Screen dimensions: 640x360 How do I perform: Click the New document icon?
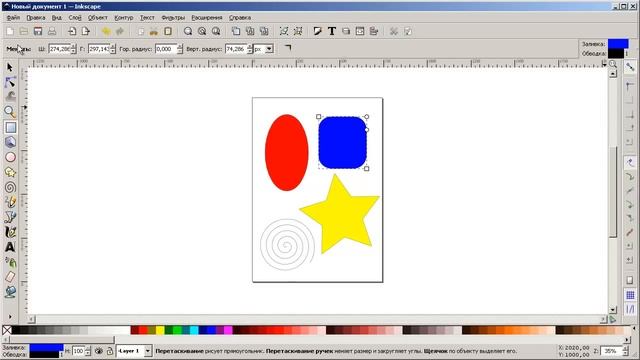click(10, 31)
